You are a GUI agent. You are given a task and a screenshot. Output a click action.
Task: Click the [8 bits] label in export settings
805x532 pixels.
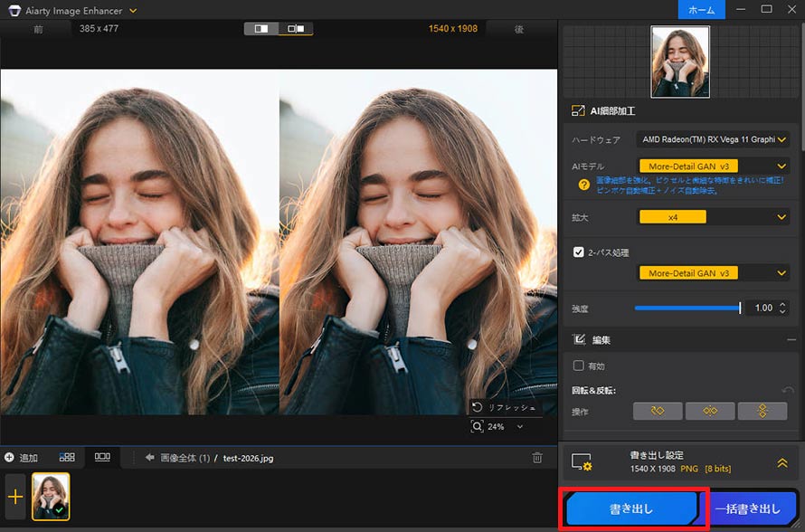coord(718,469)
